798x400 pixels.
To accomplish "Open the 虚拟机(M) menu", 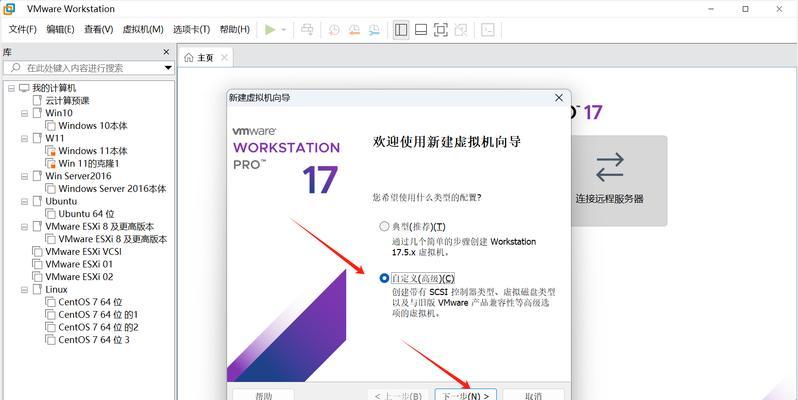I will click(143, 30).
